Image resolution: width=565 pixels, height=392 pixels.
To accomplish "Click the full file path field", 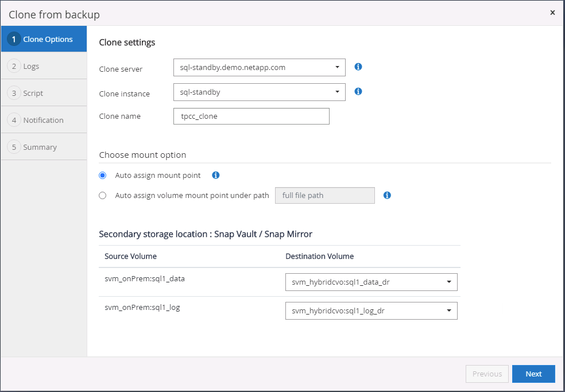I will 325,195.
